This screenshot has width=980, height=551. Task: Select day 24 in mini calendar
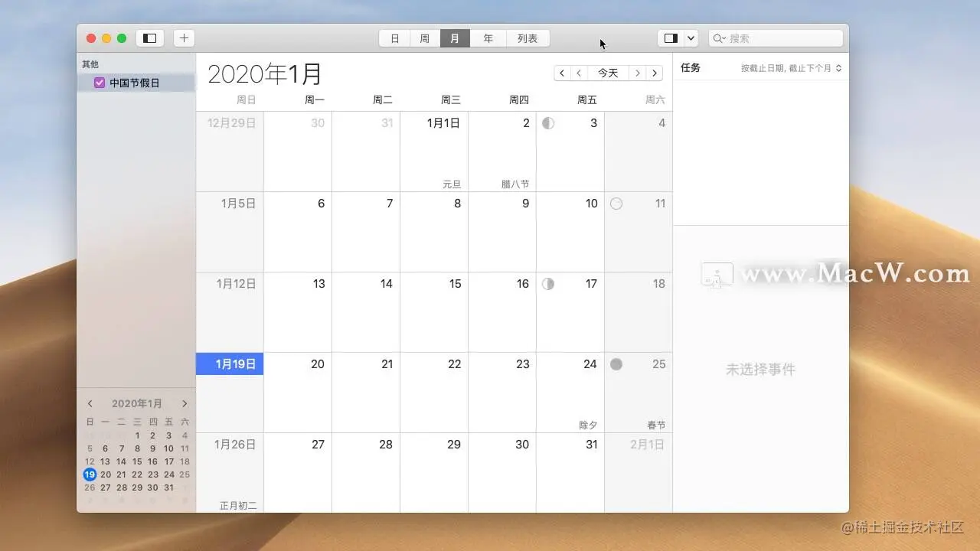tap(169, 474)
